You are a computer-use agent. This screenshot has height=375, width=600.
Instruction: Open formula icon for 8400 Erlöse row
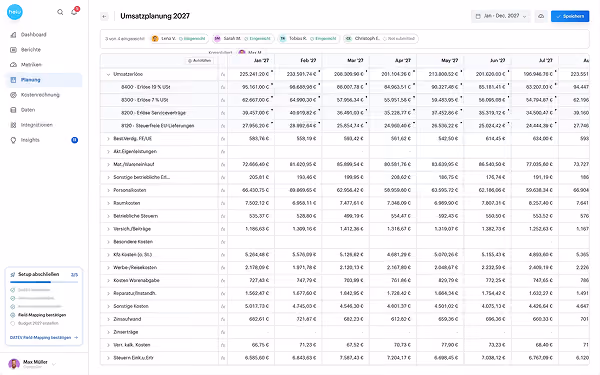pos(223,87)
